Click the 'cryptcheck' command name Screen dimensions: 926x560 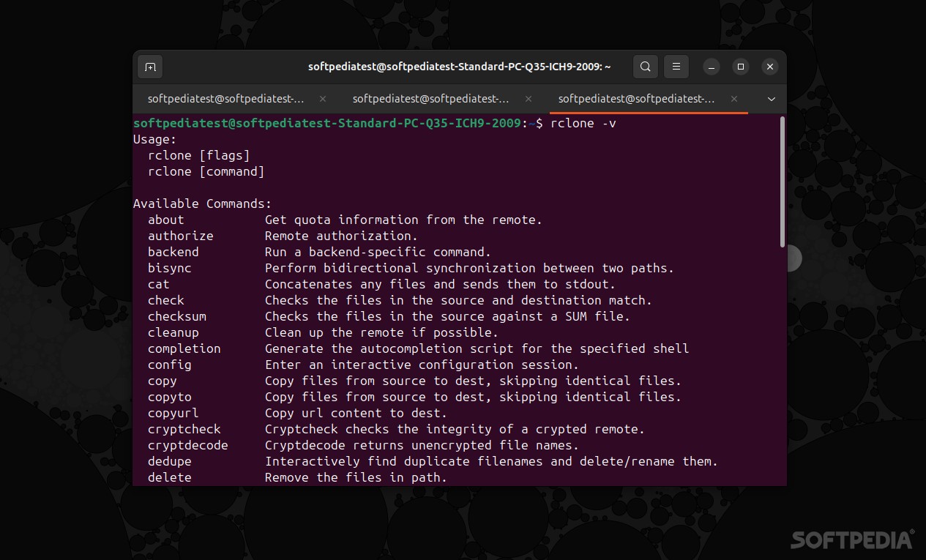tap(184, 429)
